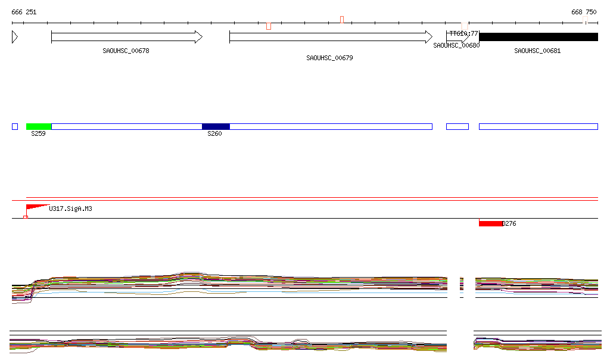Click the SAOUHSC_00680 label text
Viewport: 610px width, 364px height.
pyautogui.click(x=456, y=45)
